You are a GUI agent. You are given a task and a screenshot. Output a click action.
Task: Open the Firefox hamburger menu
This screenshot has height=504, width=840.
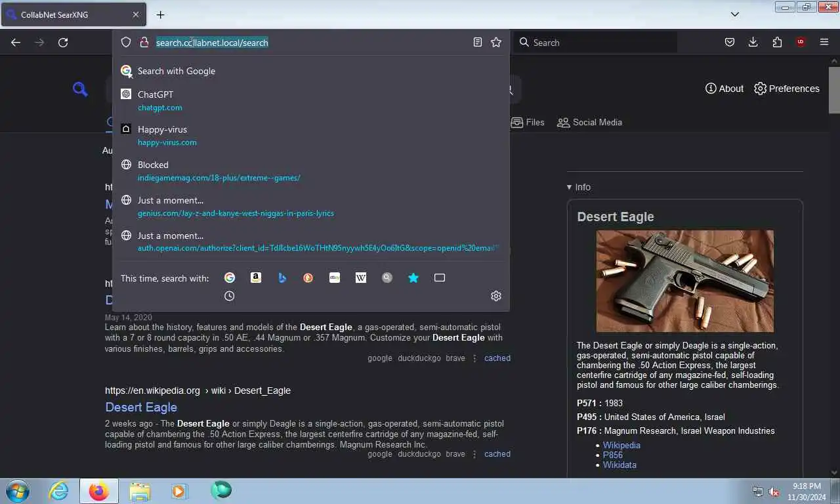[824, 43]
